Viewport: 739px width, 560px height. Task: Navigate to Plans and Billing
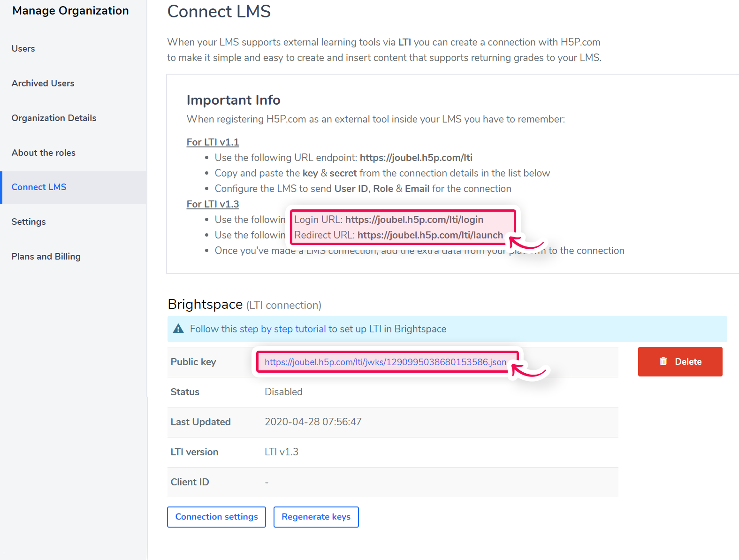(46, 256)
